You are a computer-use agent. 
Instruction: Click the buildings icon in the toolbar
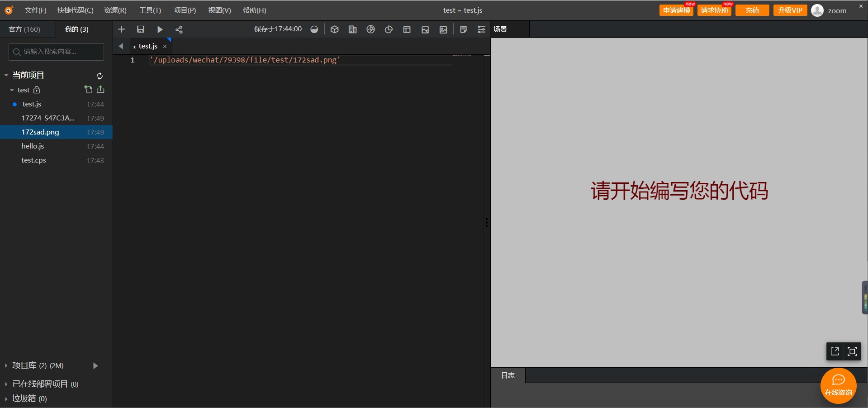353,29
